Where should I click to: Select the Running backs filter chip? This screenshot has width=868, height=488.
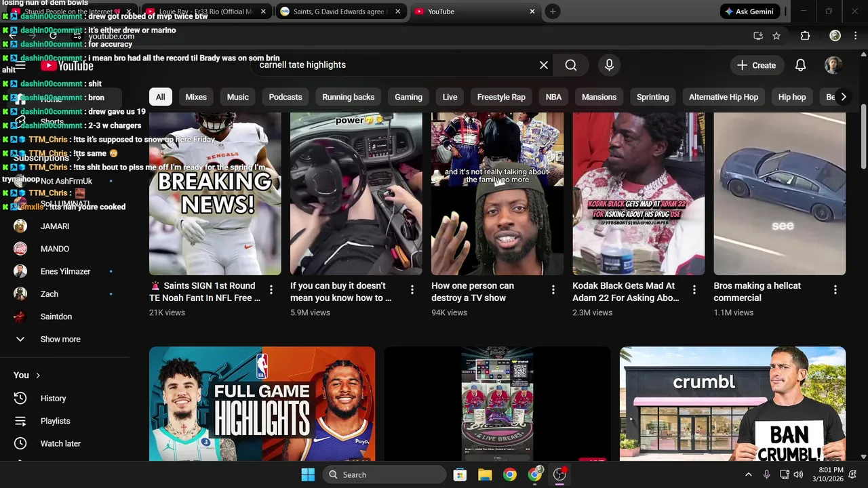(349, 97)
